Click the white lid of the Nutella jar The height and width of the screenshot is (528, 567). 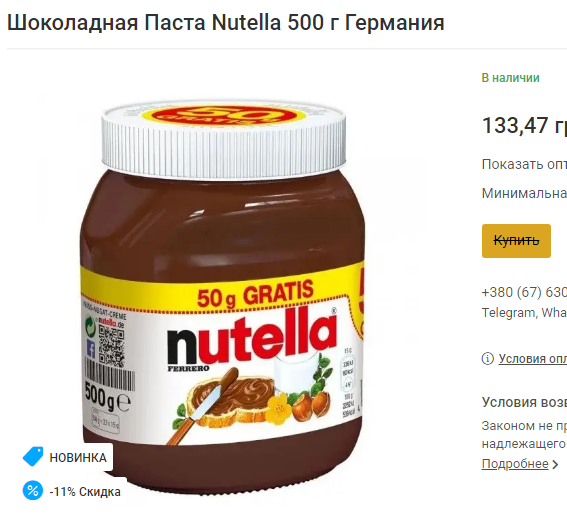point(223,138)
